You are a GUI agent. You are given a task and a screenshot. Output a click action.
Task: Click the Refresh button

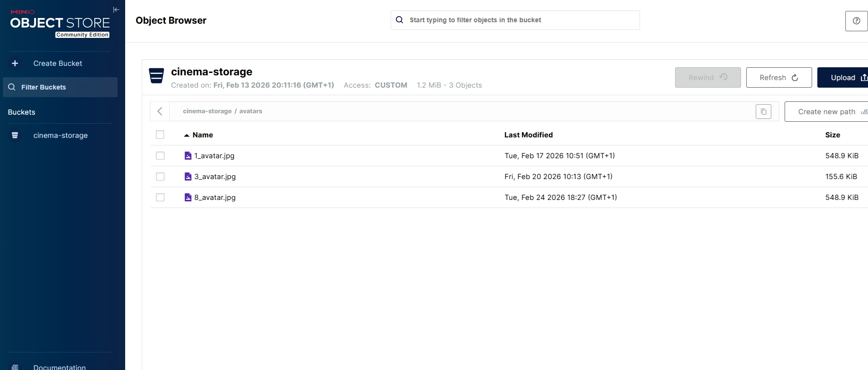coord(779,78)
